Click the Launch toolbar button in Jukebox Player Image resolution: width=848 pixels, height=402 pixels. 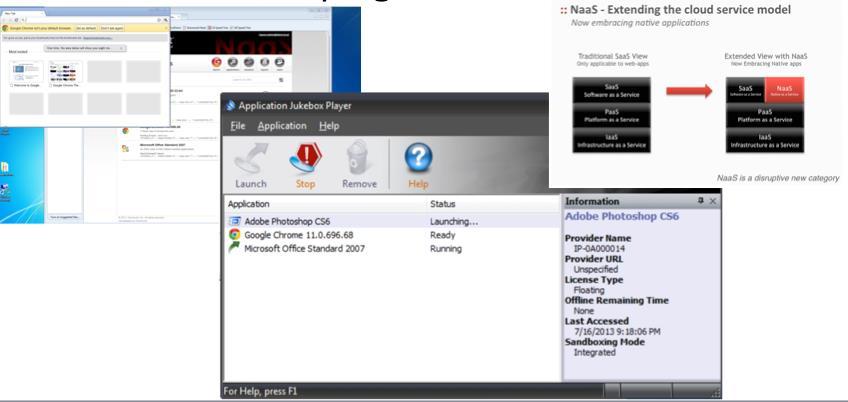251,165
